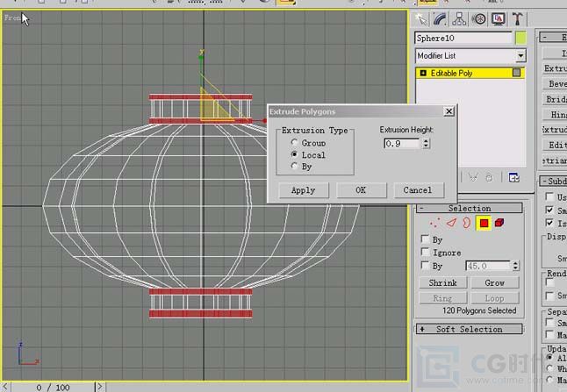Click the Extrusion Height 0.9 field
567x392 pixels.
(x=401, y=144)
